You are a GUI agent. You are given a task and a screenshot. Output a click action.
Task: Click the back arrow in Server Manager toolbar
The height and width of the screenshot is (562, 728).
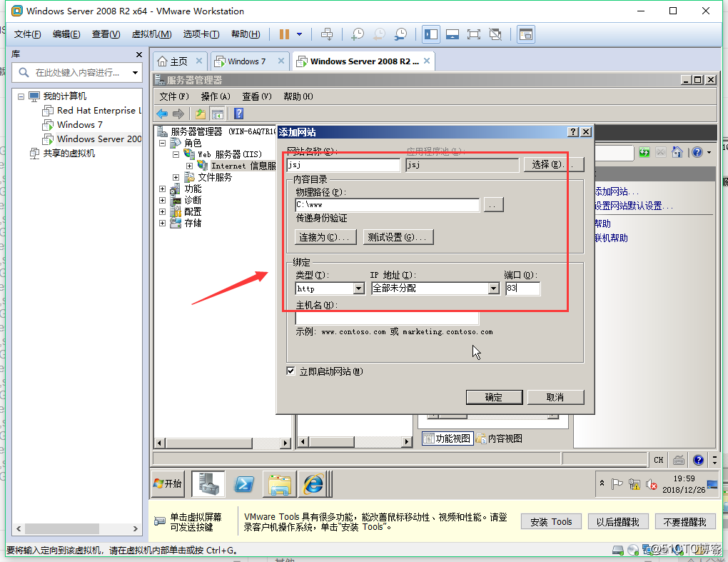click(x=162, y=114)
